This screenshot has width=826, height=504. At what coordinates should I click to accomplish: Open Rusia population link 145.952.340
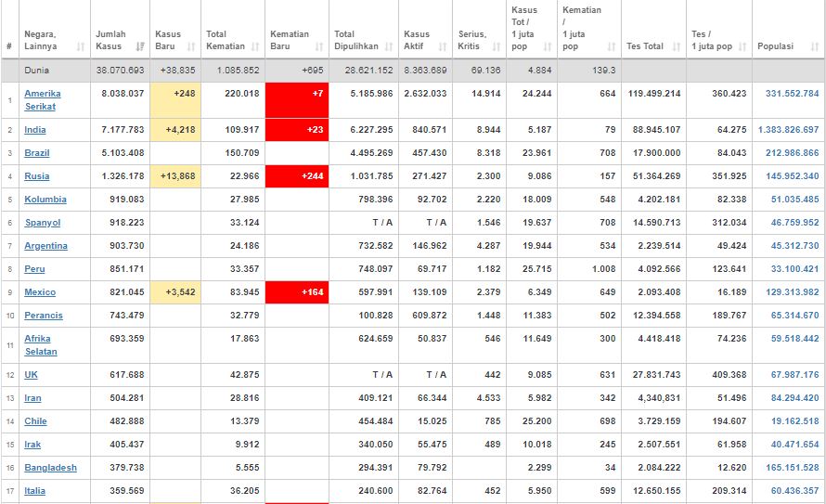[793, 176]
